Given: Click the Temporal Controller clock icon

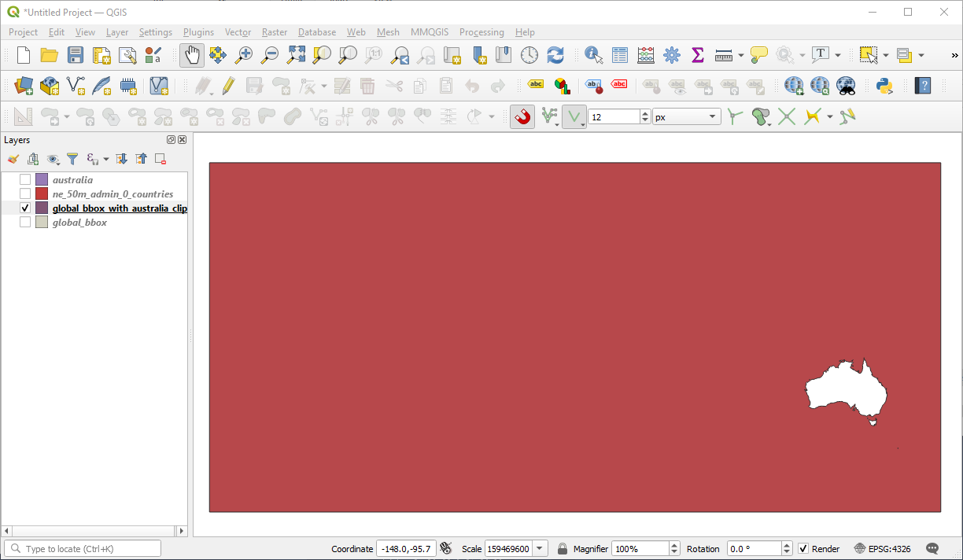Looking at the screenshot, I should [529, 55].
